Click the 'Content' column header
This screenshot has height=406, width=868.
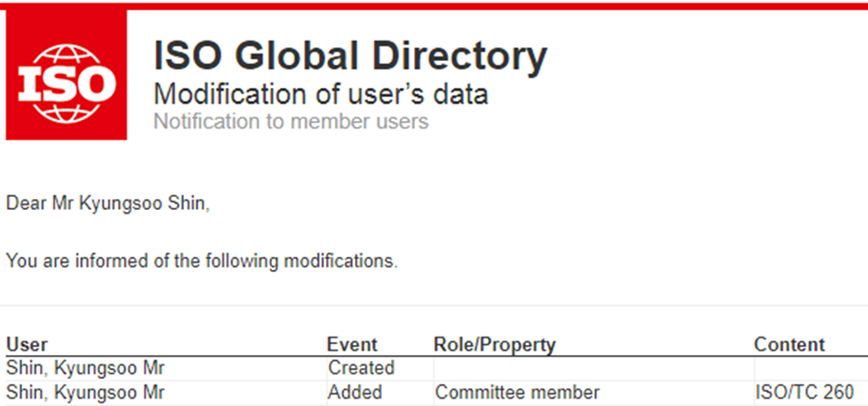point(789,345)
